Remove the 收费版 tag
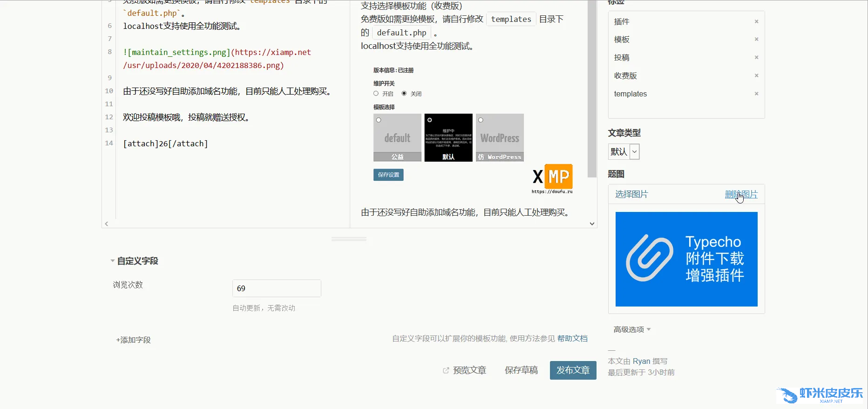 pos(756,75)
